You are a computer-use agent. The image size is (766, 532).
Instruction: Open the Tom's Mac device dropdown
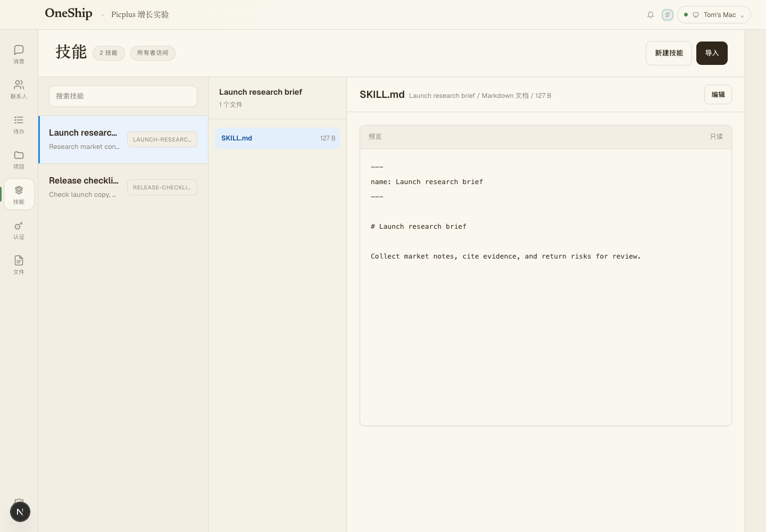714,15
